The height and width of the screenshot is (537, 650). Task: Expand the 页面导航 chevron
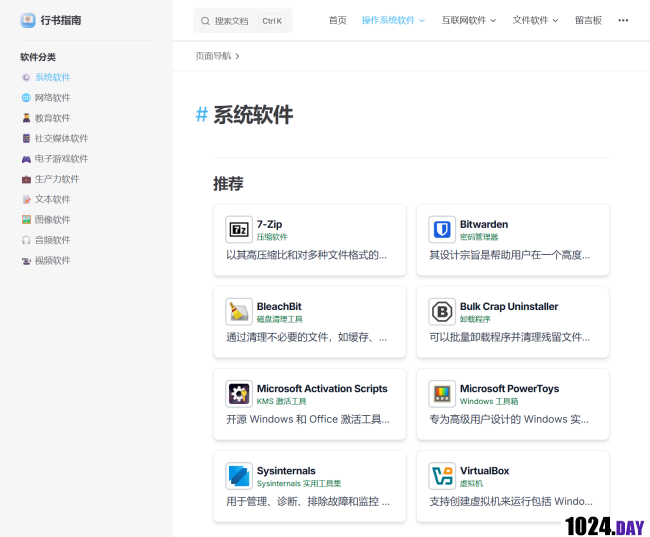[237, 56]
